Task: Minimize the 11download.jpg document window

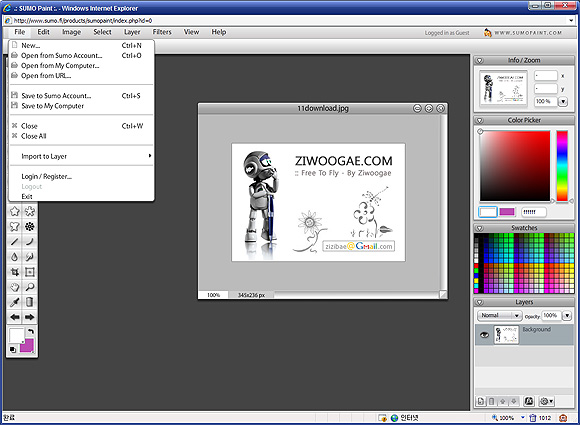Action: pos(417,108)
